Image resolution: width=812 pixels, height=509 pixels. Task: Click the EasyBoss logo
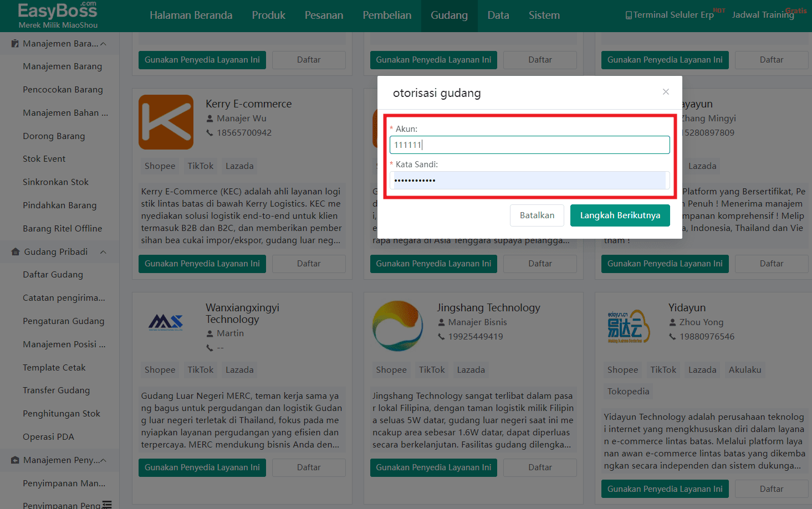[58, 15]
